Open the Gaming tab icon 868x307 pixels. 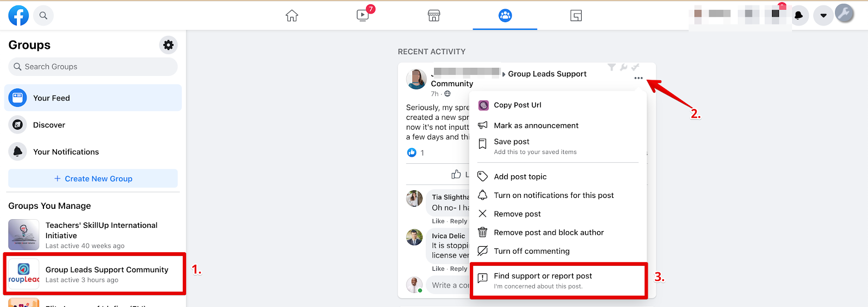click(x=576, y=16)
